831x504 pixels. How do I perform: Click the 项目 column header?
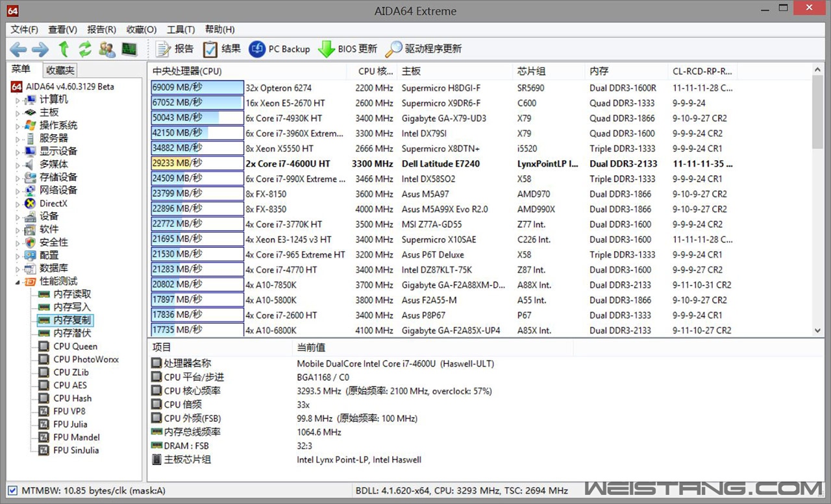click(220, 348)
